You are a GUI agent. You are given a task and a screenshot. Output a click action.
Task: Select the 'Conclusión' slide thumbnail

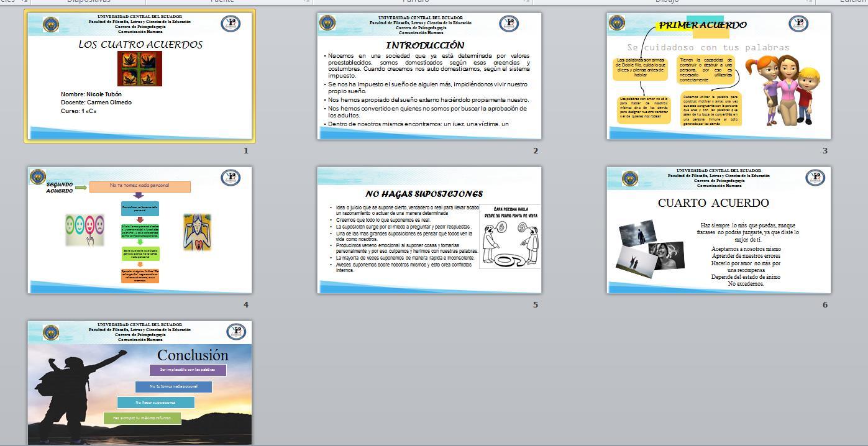pos(140,383)
